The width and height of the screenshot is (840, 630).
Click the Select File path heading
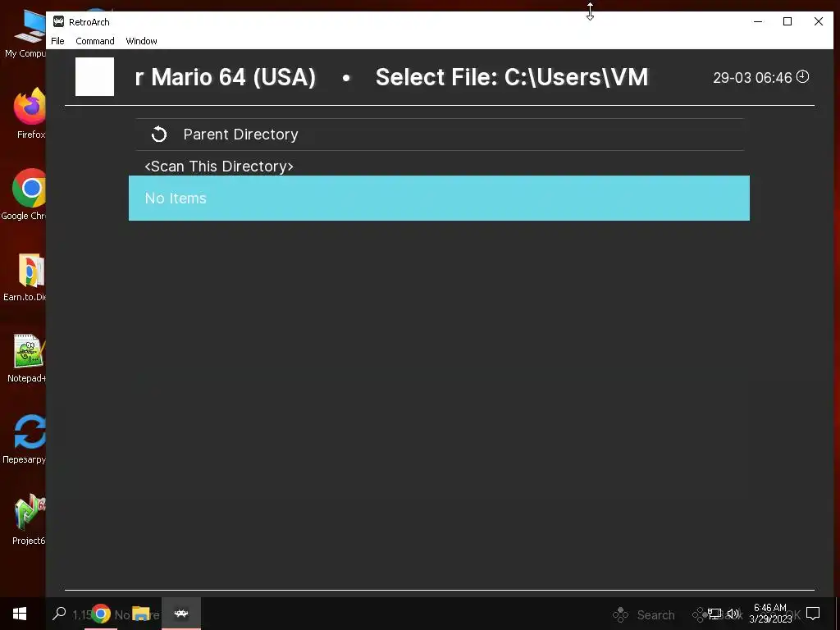512,77
